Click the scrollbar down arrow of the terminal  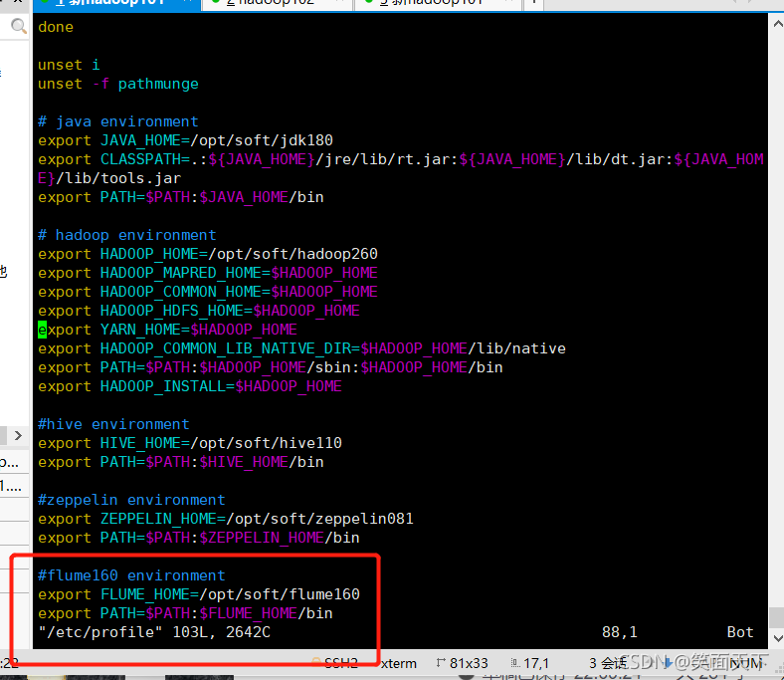pyautogui.click(x=777, y=638)
